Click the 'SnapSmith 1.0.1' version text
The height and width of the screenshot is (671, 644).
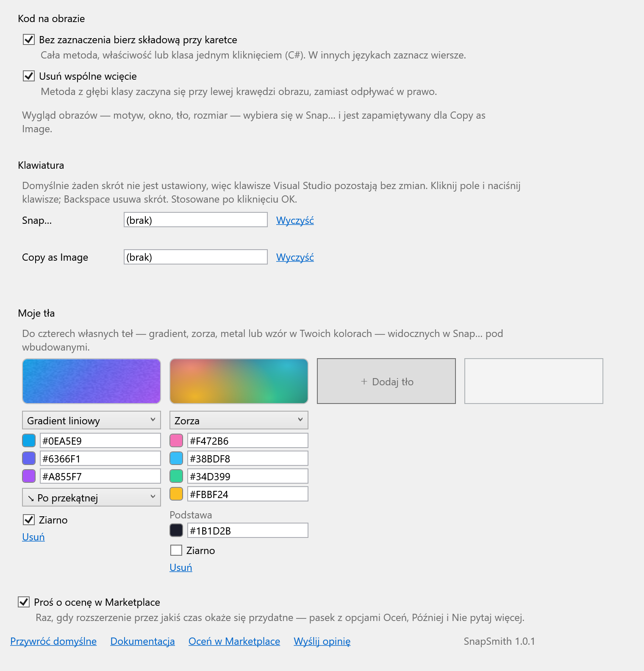tap(499, 641)
